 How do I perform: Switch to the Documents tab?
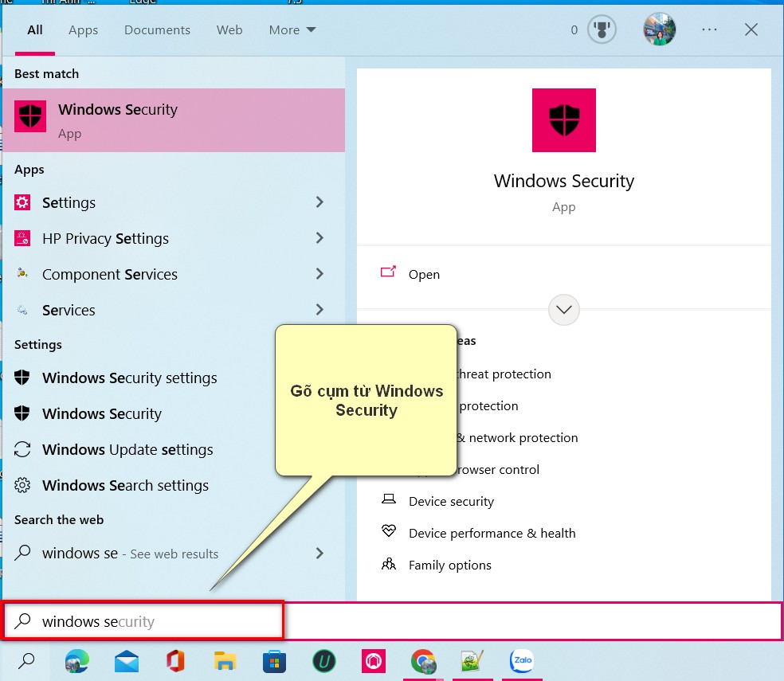click(x=157, y=30)
